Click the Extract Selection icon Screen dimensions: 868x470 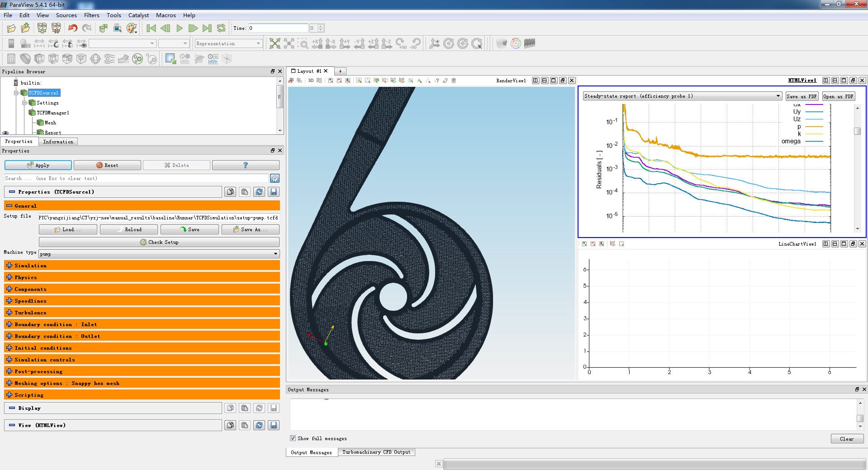tap(171, 59)
